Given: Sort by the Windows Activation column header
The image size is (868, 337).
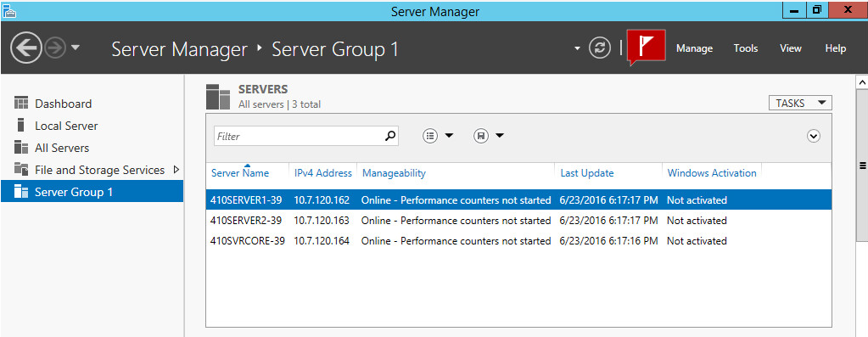Looking at the screenshot, I should coord(712,173).
